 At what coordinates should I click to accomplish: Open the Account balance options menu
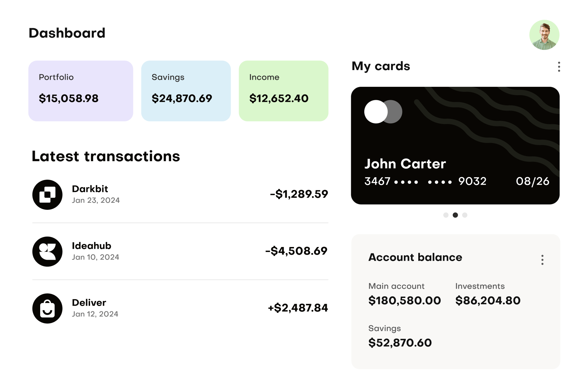click(x=542, y=260)
